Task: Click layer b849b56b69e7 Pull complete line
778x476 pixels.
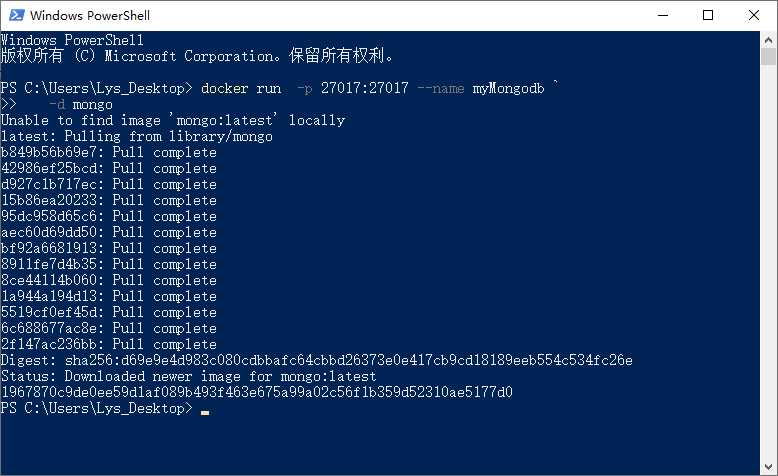Action: (109, 152)
